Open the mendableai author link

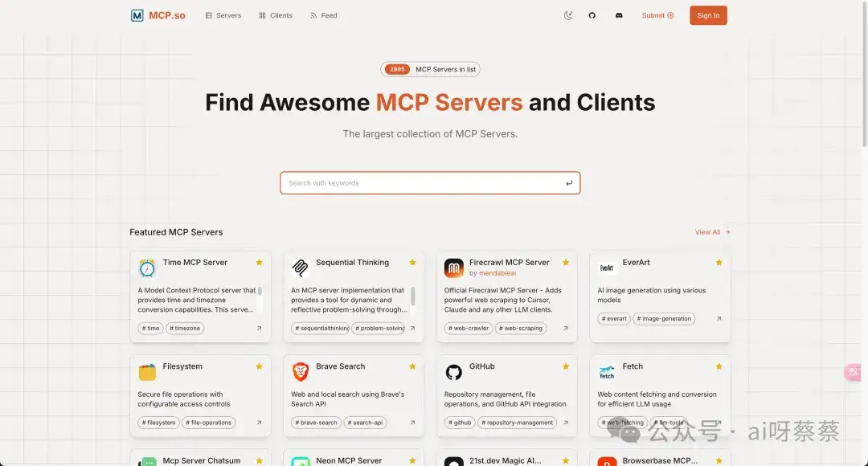pos(497,273)
